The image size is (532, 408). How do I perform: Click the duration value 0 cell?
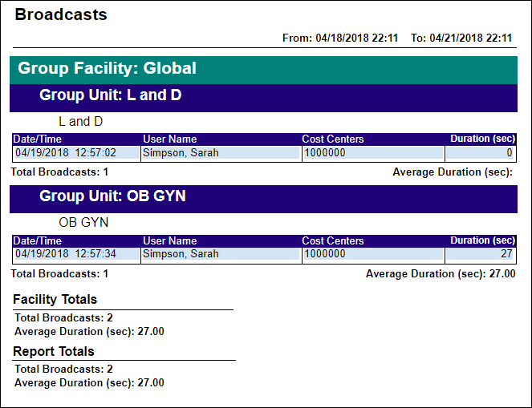pyautogui.click(x=480, y=153)
